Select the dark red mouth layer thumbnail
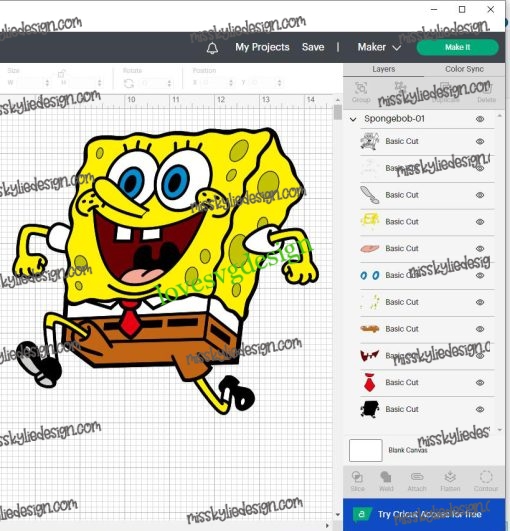Screen dimensions: 510x531 click(x=369, y=356)
